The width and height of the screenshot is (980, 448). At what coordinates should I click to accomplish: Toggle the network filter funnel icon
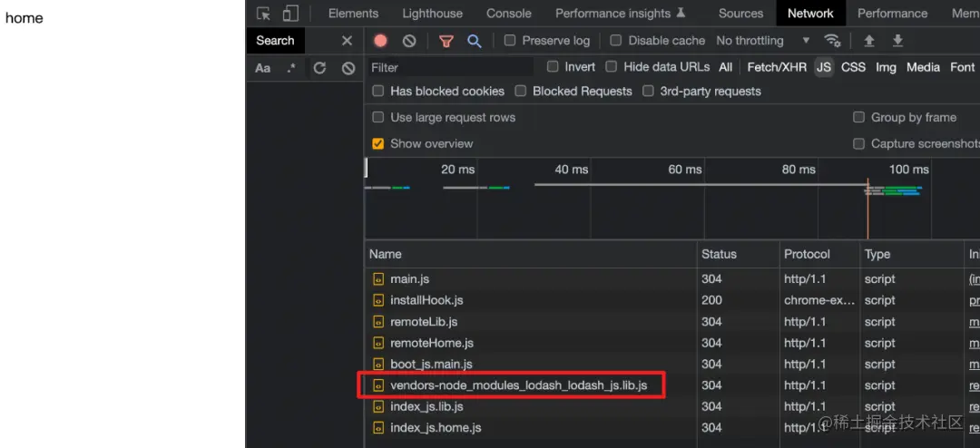446,41
